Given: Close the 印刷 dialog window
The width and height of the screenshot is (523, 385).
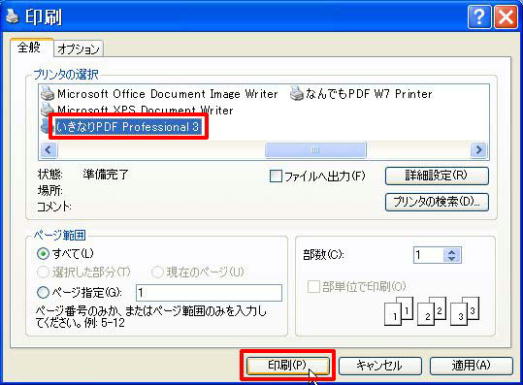Looking at the screenshot, I should 506,16.
